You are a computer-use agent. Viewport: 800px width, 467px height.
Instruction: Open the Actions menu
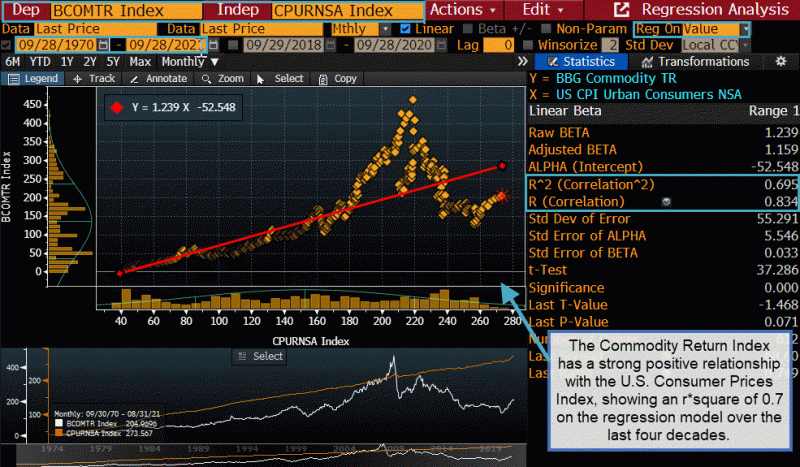tap(462, 10)
